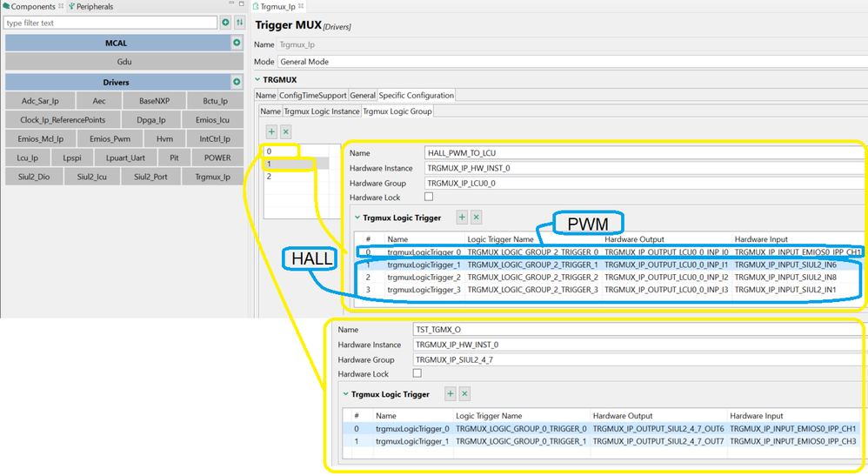Click the green add icon beside filter text
The image size is (868, 476).
click(x=225, y=23)
